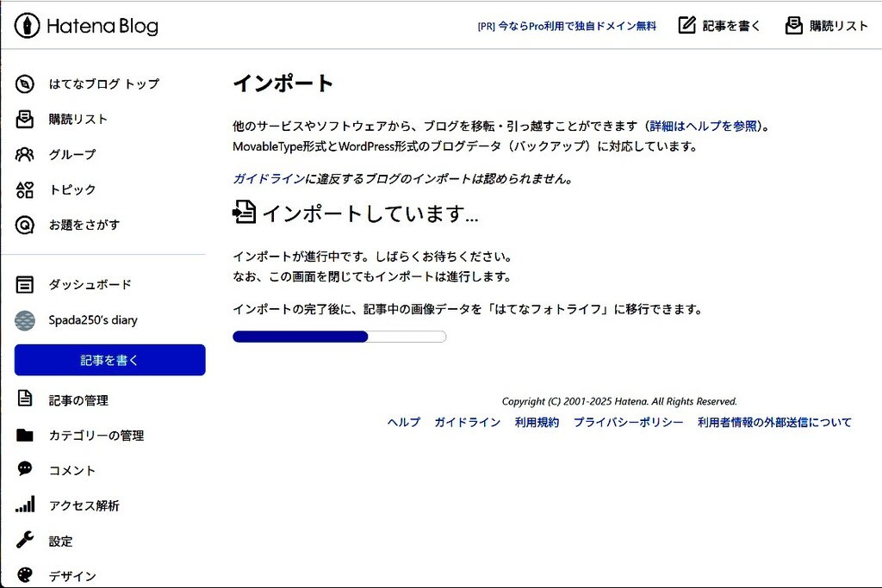Click the write-article pencil icon in header
This screenshot has width=882, height=588.
click(686, 25)
